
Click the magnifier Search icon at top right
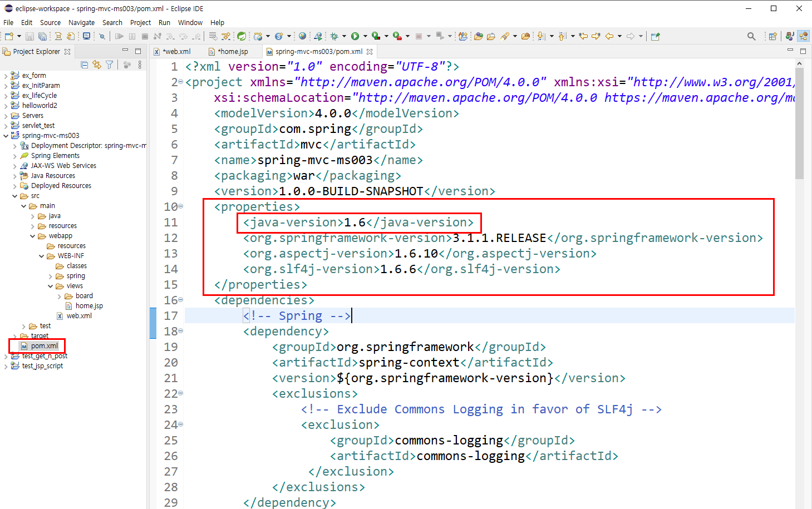751,36
